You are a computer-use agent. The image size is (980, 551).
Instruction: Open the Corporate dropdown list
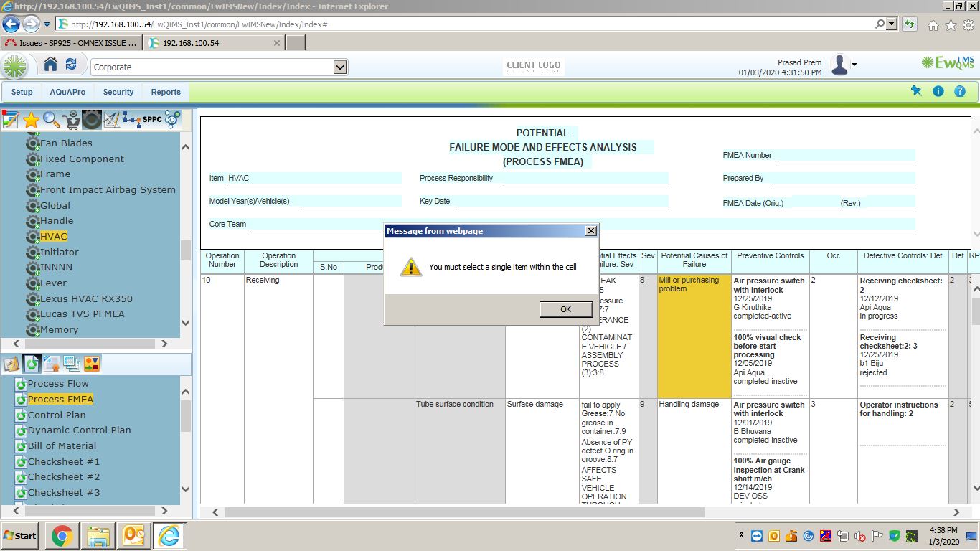[x=340, y=67]
